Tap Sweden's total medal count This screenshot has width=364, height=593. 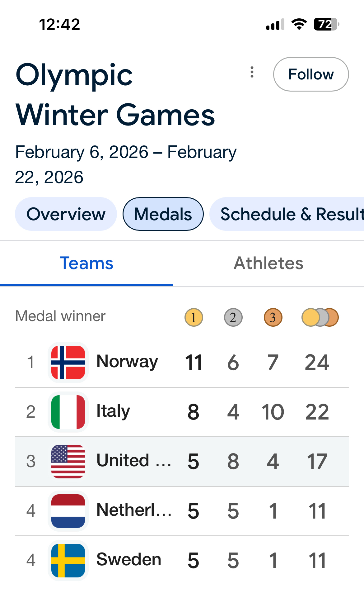317,560
